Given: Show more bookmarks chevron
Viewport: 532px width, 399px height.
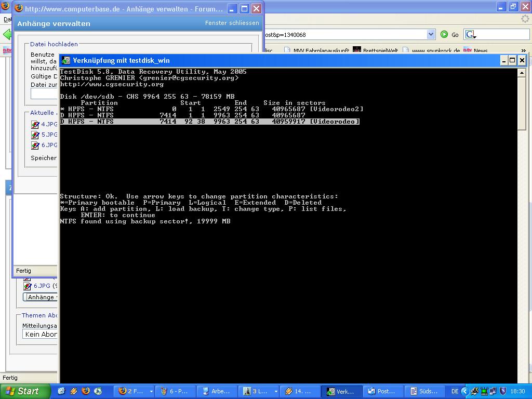Looking at the screenshot, I should [524, 50].
